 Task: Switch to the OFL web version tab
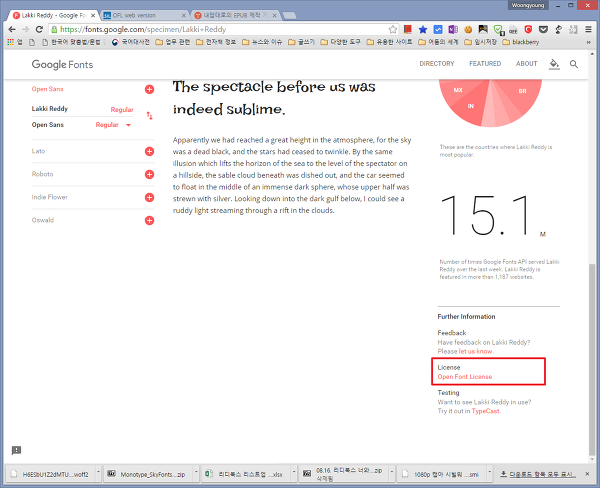point(142,16)
